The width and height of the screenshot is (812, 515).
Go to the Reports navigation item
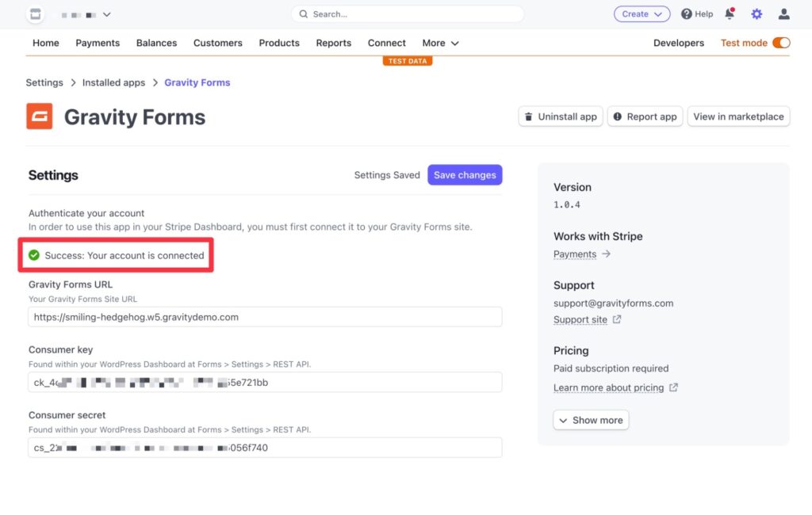click(x=333, y=43)
